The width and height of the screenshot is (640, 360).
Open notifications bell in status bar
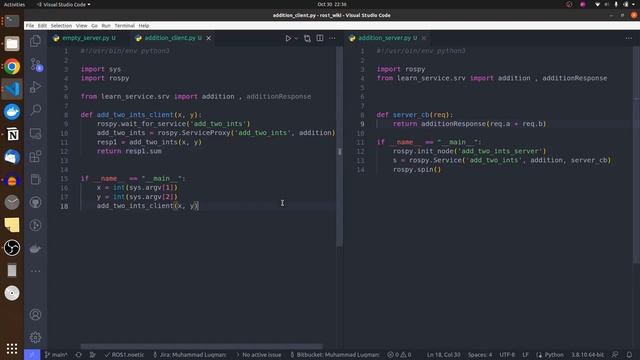[x=629, y=355]
